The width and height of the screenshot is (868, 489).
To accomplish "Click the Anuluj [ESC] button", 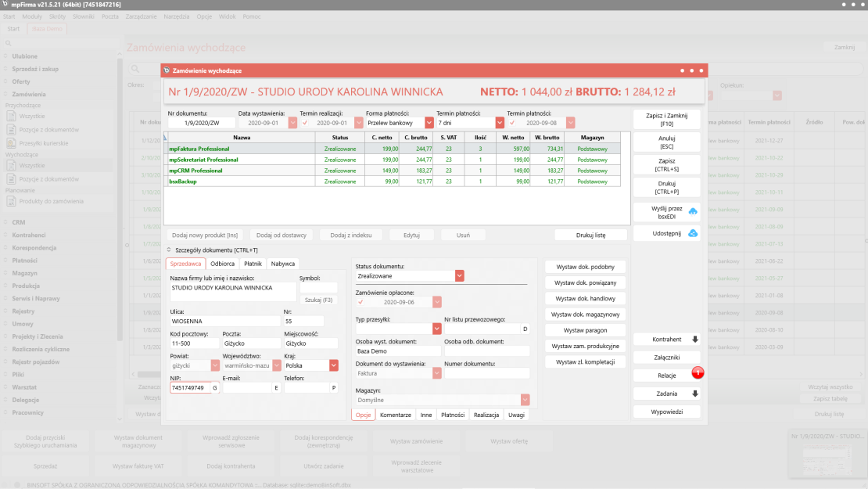I will tap(666, 142).
